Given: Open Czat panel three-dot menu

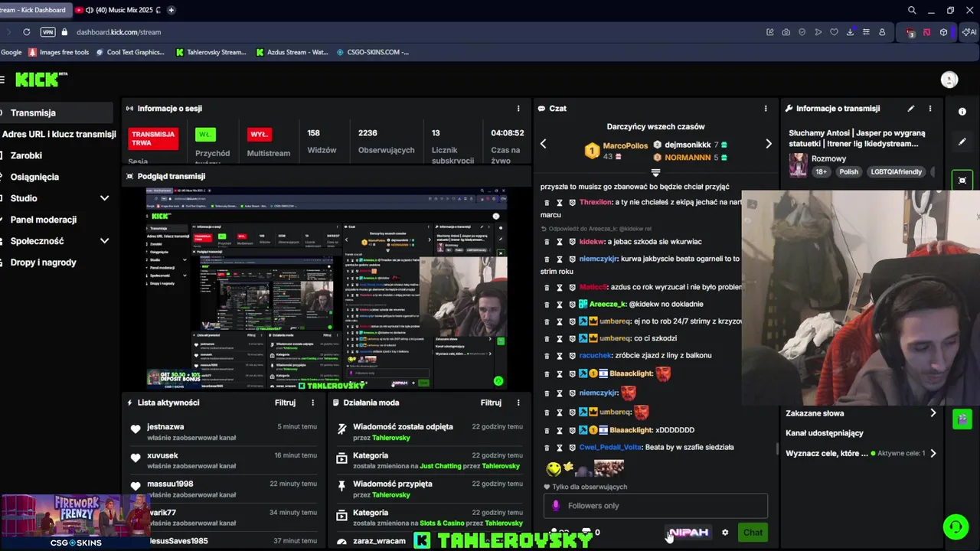Looking at the screenshot, I should [766, 109].
